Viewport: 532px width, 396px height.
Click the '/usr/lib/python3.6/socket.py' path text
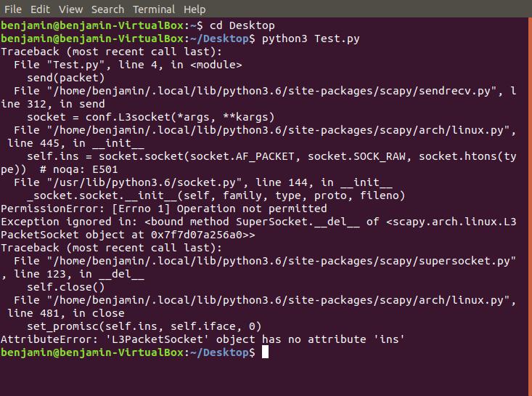click(x=144, y=182)
